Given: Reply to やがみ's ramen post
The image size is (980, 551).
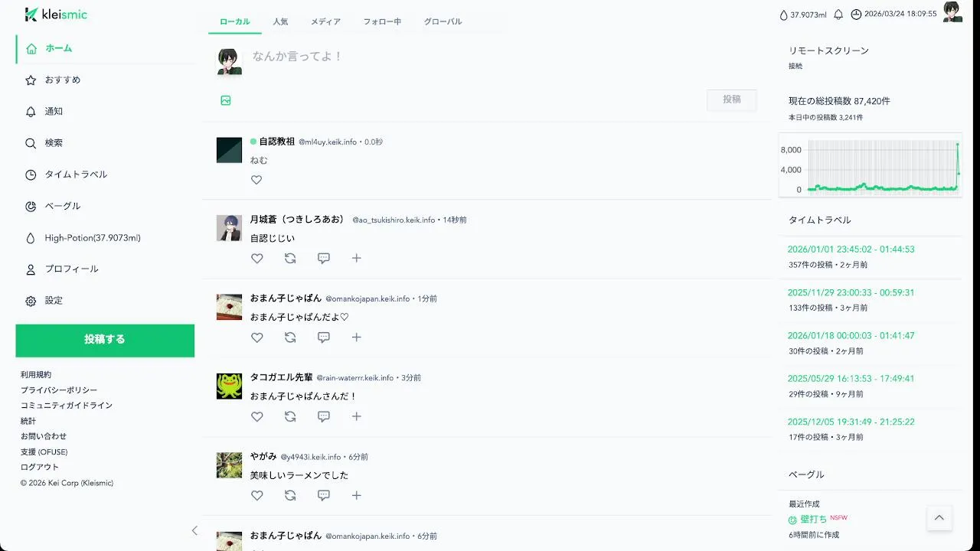Looking at the screenshot, I should (324, 495).
